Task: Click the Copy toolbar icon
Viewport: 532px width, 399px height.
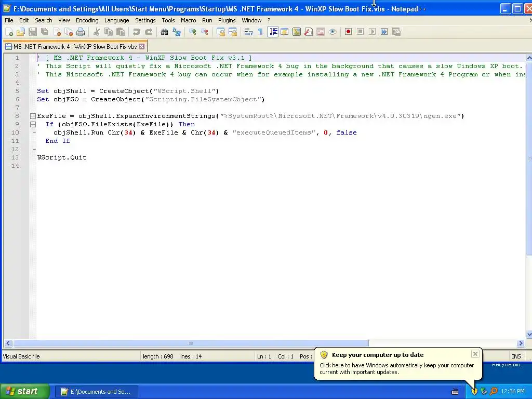Action: click(x=109, y=32)
